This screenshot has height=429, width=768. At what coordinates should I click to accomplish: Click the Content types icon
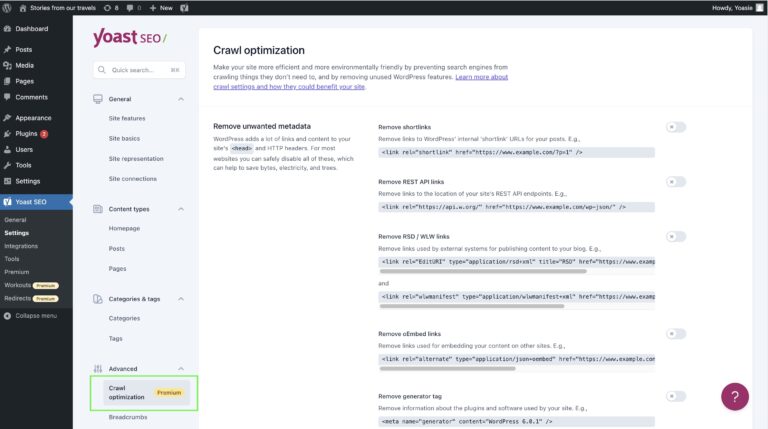click(x=98, y=209)
